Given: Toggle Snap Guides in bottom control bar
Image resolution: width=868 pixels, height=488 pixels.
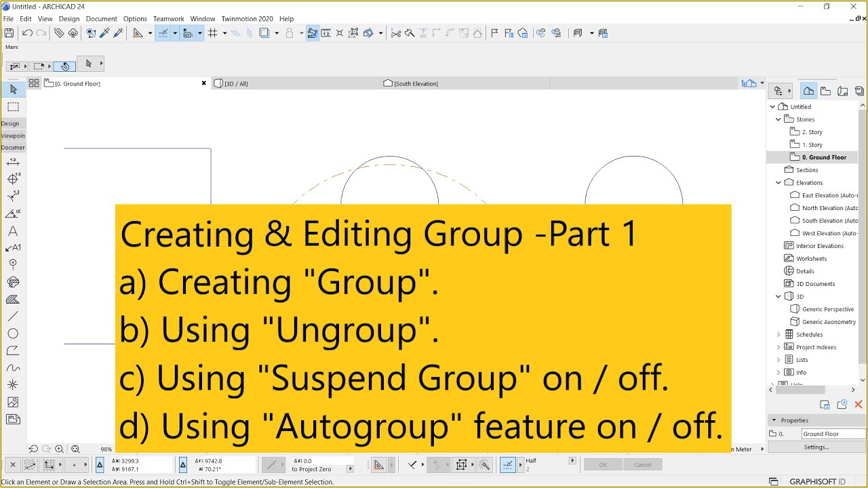Looking at the screenshot, I should click(507, 465).
